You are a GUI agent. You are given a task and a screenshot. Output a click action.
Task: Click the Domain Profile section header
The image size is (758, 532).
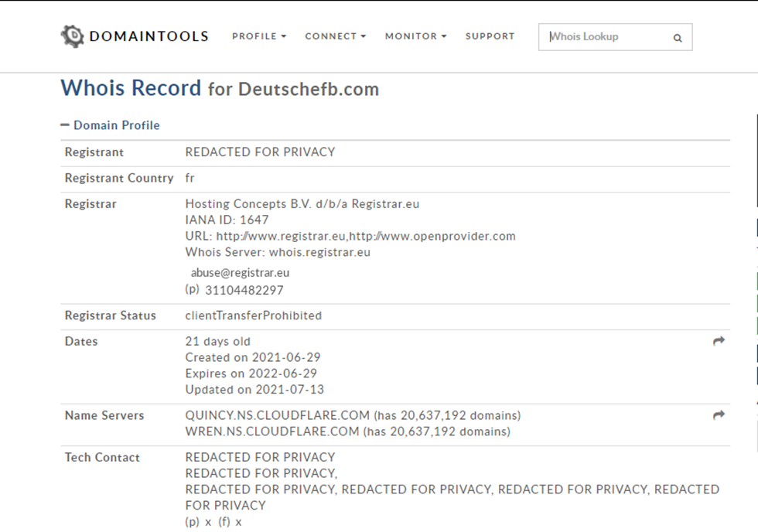point(117,124)
